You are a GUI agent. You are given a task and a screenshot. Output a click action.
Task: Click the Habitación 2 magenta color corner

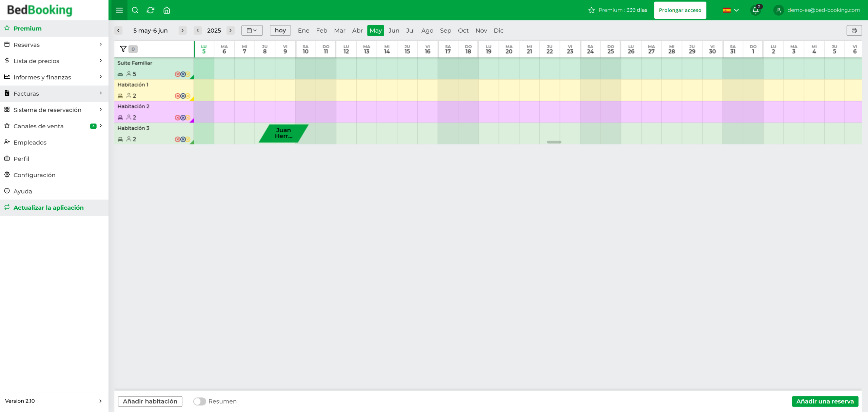tap(192, 121)
